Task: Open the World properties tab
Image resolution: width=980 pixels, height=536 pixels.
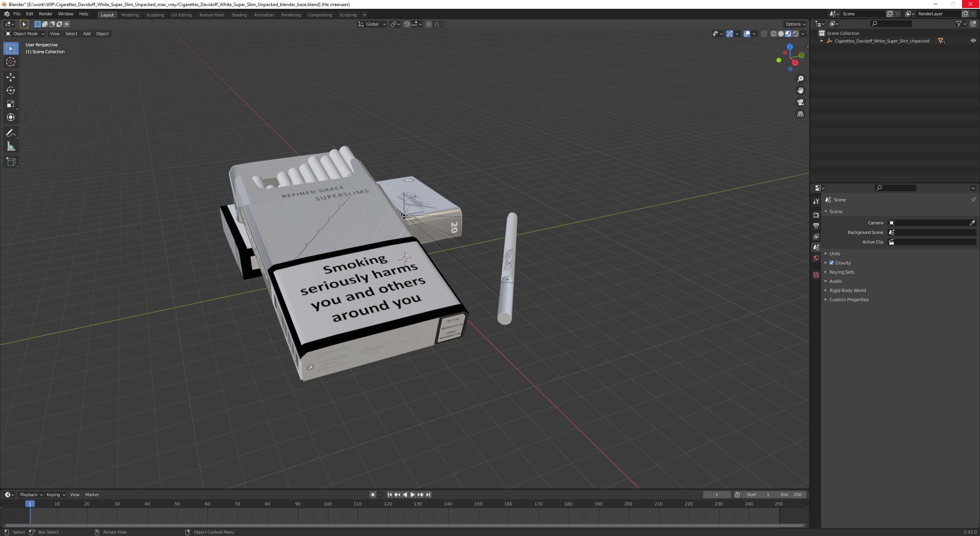Action: point(816,258)
